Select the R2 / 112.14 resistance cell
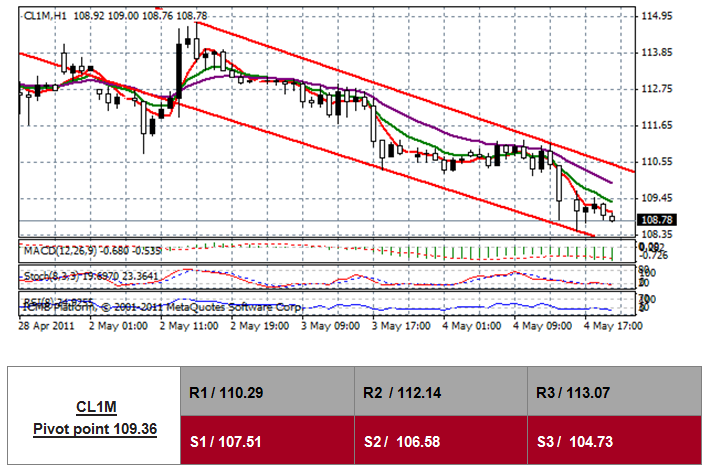 tap(441, 391)
